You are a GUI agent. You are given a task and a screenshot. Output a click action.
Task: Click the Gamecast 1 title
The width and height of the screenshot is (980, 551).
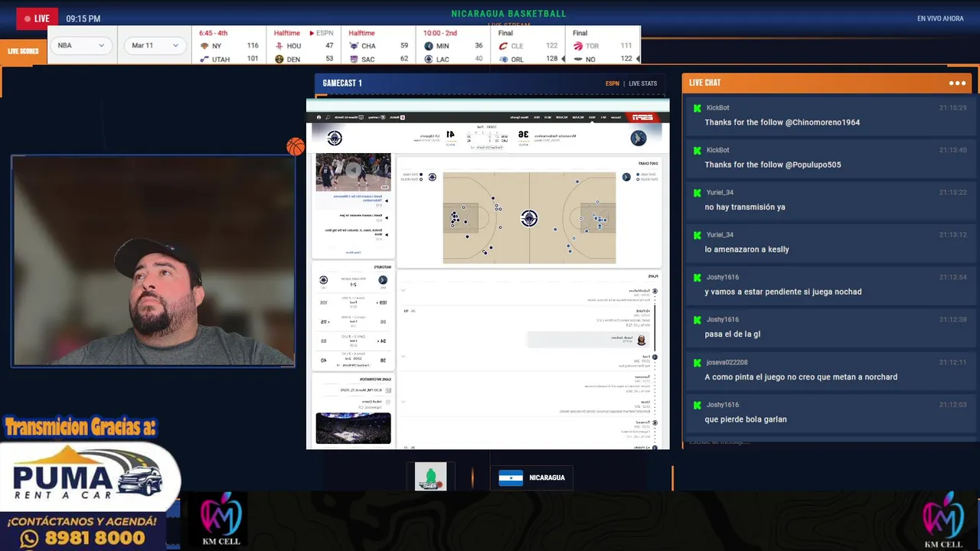coord(342,83)
